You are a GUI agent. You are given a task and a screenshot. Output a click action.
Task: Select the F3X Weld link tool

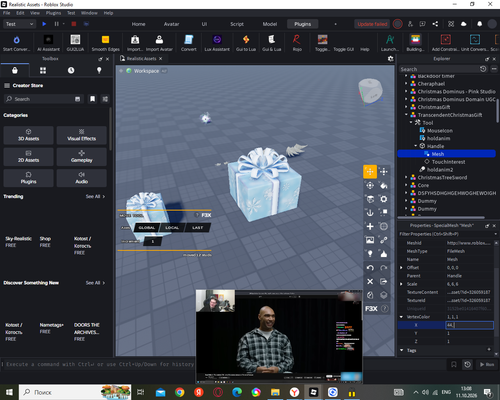(x=384, y=240)
